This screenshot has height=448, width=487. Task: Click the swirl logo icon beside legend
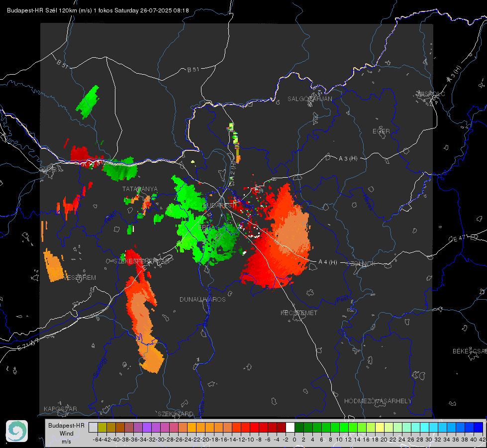point(17,431)
